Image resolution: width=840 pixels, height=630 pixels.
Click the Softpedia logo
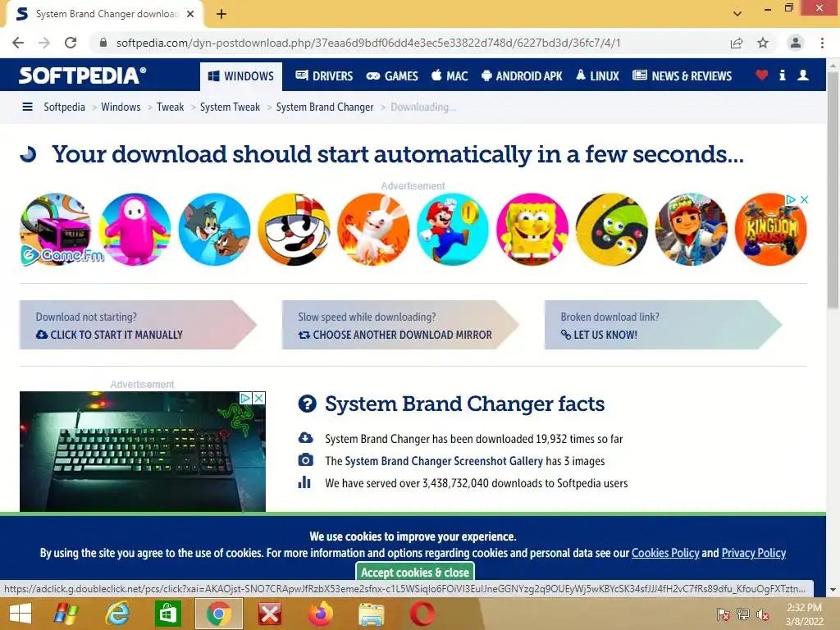click(82, 75)
